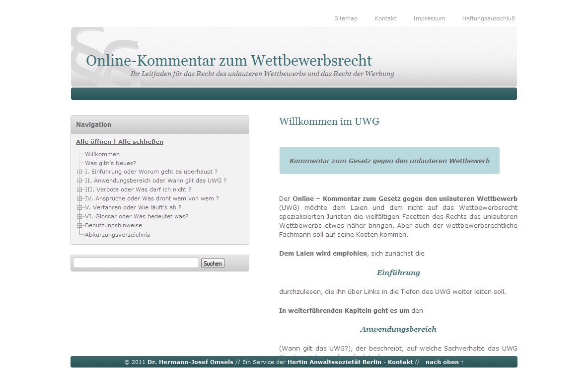
Task: Expand the 'V. Verfahren' tree node
Action: [x=79, y=207]
